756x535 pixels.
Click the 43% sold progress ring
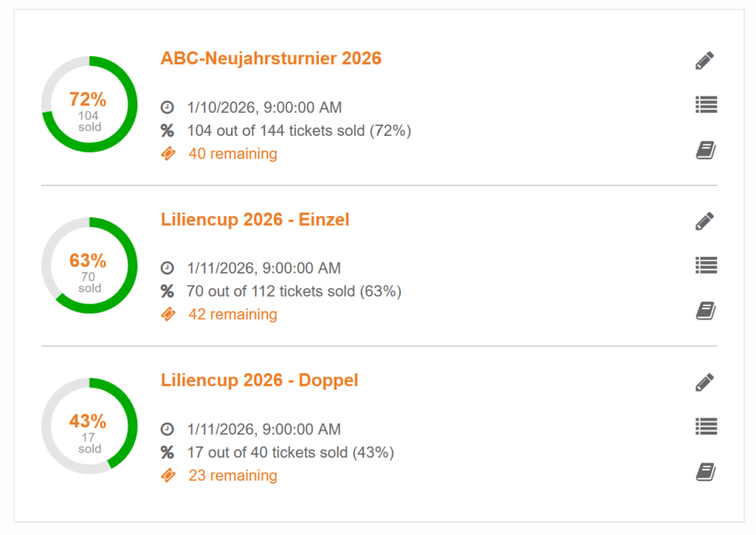[x=89, y=426]
